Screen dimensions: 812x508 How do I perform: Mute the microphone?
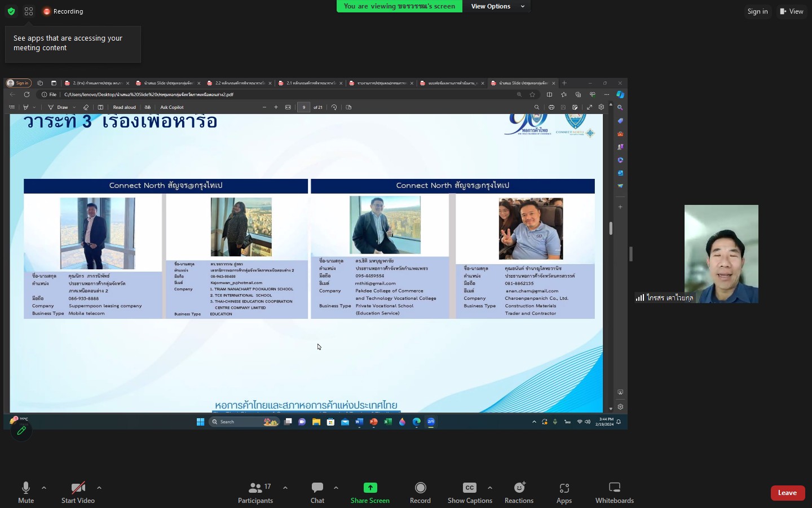[25, 489]
